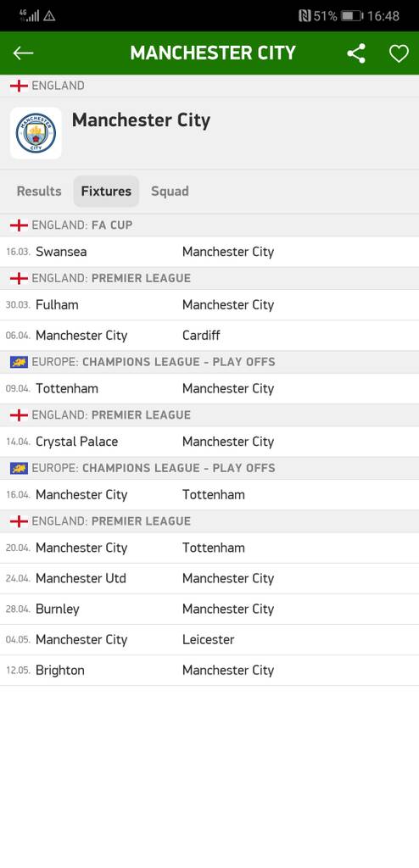Open Fulham vs Manchester City match

point(209,305)
